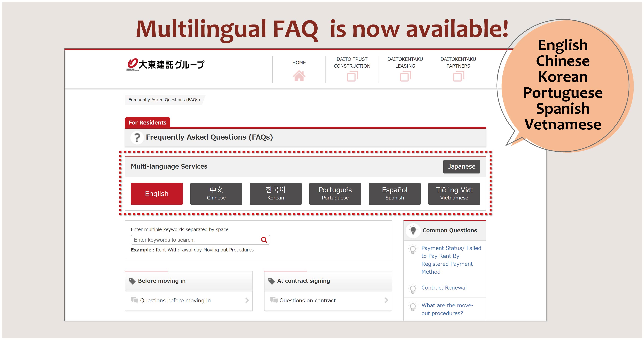Open the Contract Renewal link
This screenshot has width=644, height=340.
pyautogui.click(x=444, y=287)
